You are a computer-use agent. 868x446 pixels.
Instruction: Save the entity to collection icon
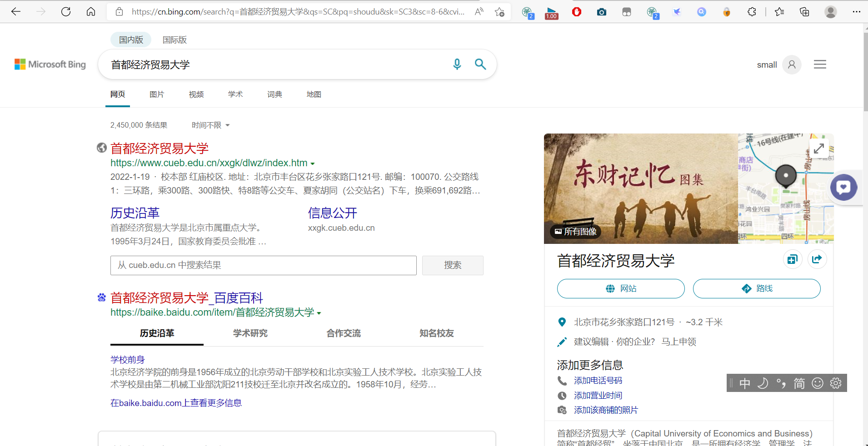point(793,259)
